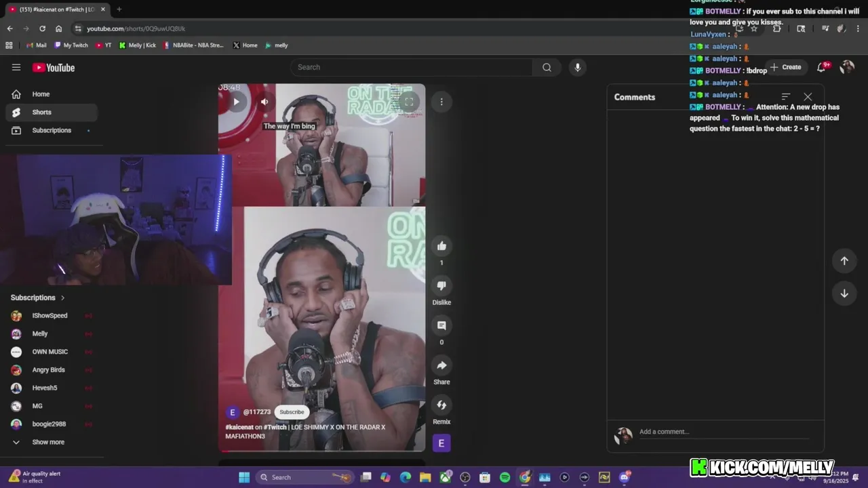Open Microsoft Edge from the taskbar
Viewport: 868px width, 488px height.
[406, 477]
